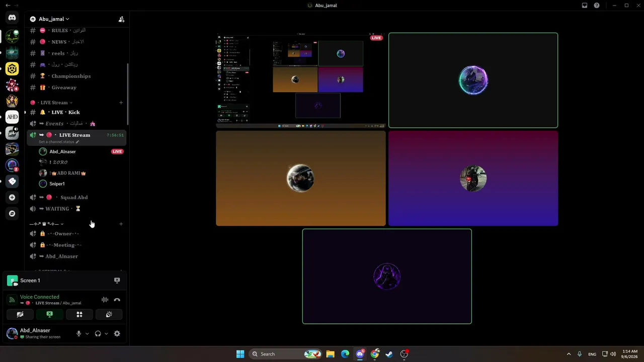Open User Settings gear icon

pos(117,333)
